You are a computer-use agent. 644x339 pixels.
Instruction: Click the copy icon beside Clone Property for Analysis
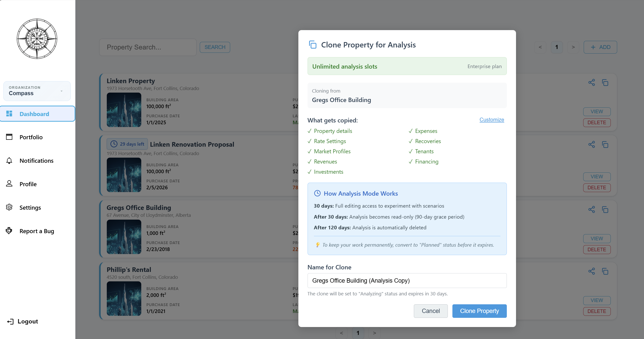[313, 45]
